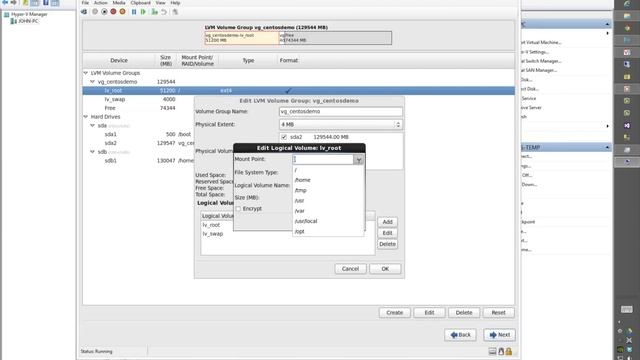Select /usr/local from mount point list
This screenshot has height=360, width=640.
tap(328, 221)
